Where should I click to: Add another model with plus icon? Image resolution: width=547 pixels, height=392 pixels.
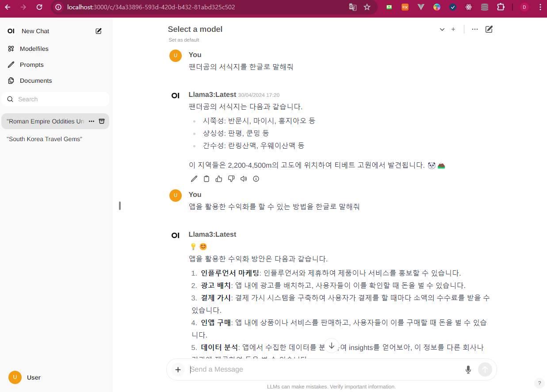[x=453, y=29]
